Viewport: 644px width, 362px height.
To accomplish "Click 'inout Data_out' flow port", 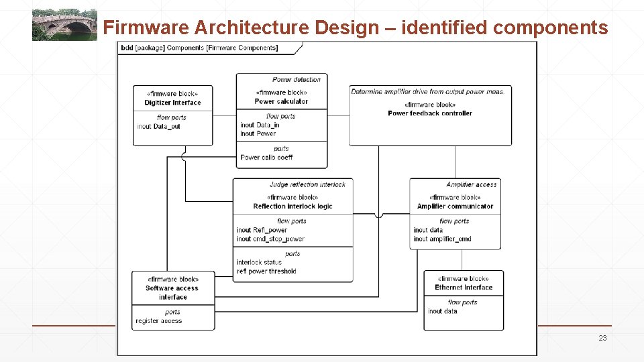I will [x=158, y=127].
